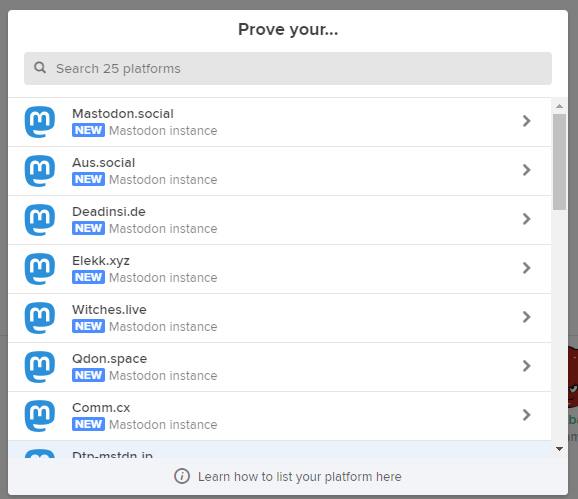578x499 pixels.
Task: Click the Qdon.space Mastodon logo icon
Action: click(x=40, y=367)
